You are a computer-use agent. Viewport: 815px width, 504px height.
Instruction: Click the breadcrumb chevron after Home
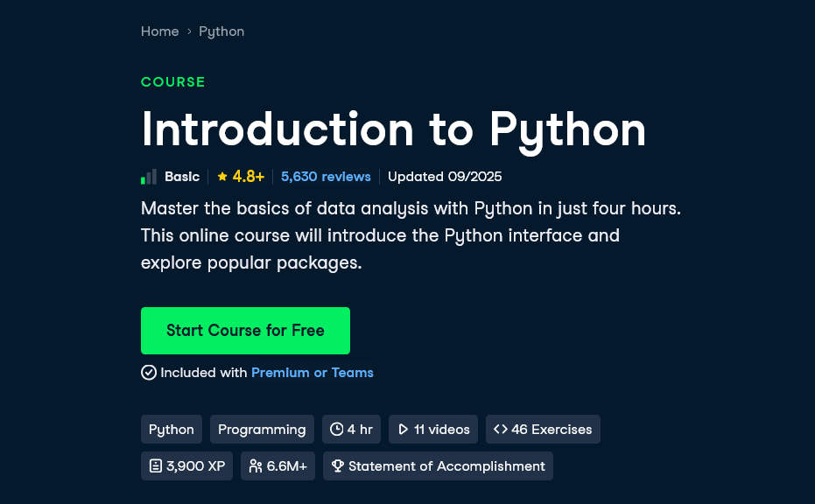(189, 31)
